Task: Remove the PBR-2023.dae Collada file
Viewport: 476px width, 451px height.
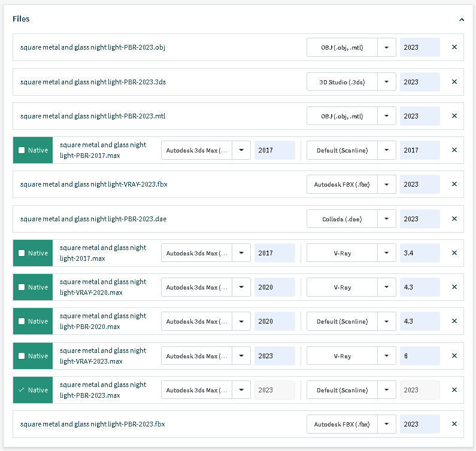Action: pyautogui.click(x=454, y=219)
